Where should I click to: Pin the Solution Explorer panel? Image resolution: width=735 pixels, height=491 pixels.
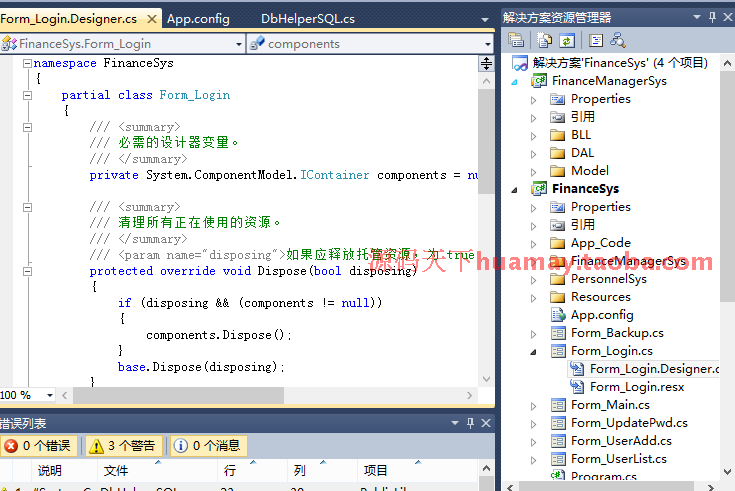pos(712,17)
